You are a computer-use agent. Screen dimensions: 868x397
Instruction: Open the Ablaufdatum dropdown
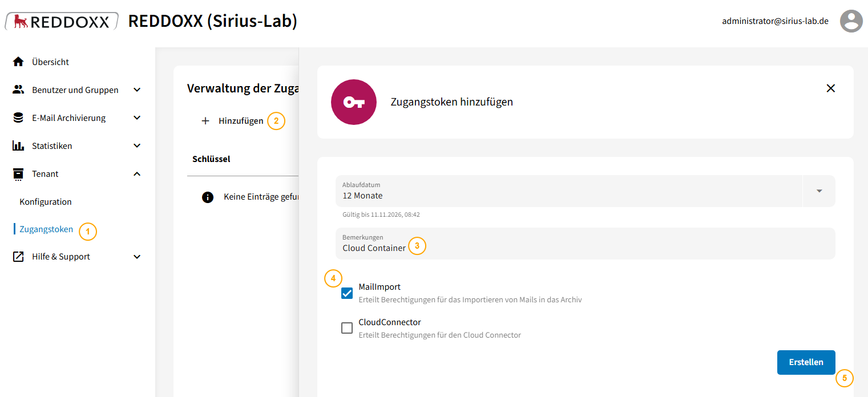[819, 191]
